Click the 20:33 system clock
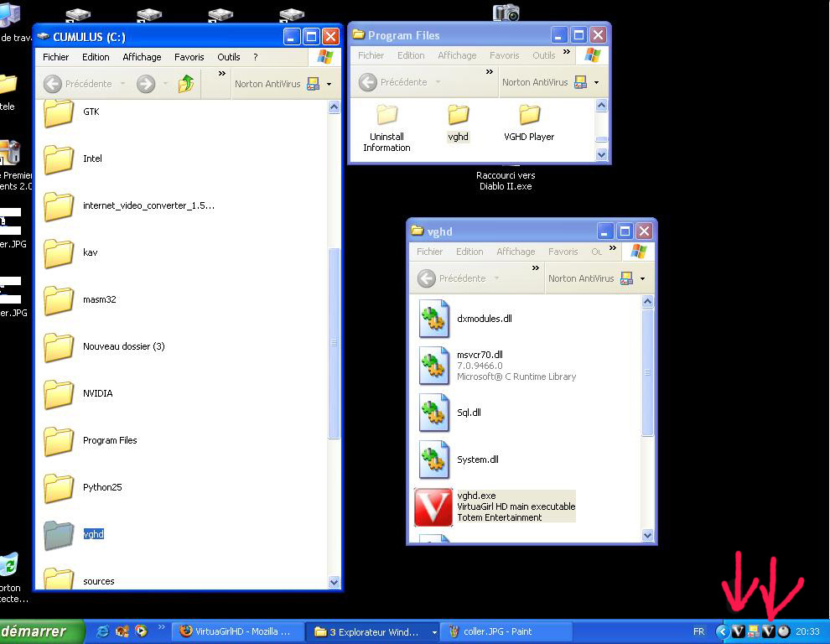 point(807,631)
